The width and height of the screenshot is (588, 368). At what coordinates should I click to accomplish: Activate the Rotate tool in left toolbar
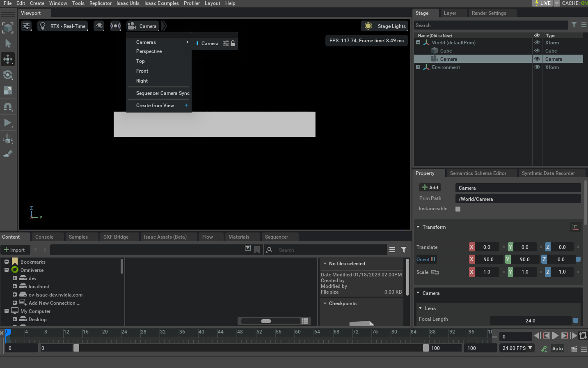click(8, 75)
